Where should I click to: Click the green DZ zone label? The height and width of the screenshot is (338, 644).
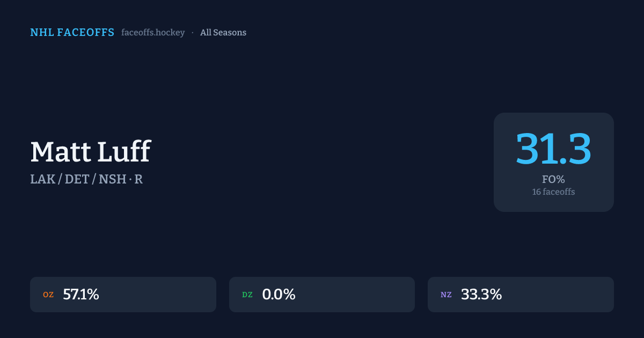point(247,295)
